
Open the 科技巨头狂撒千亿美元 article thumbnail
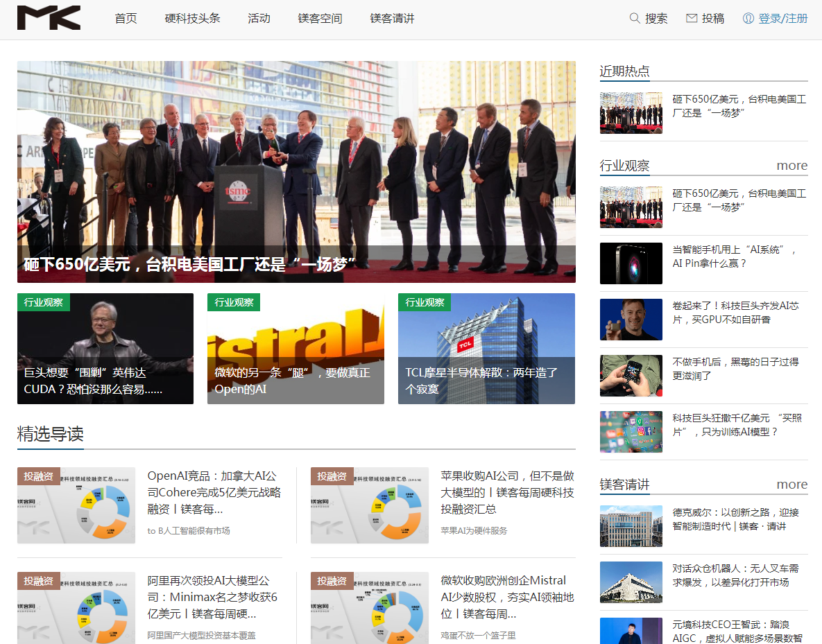631,431
